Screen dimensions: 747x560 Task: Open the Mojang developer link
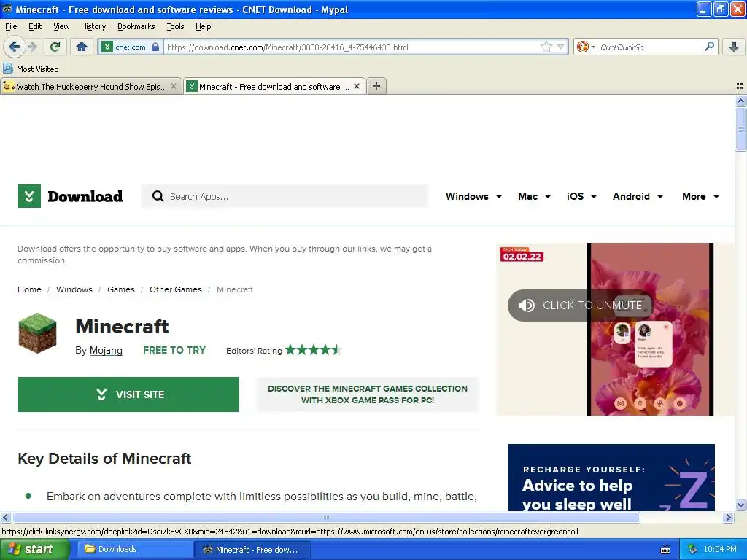pos(106,351)
